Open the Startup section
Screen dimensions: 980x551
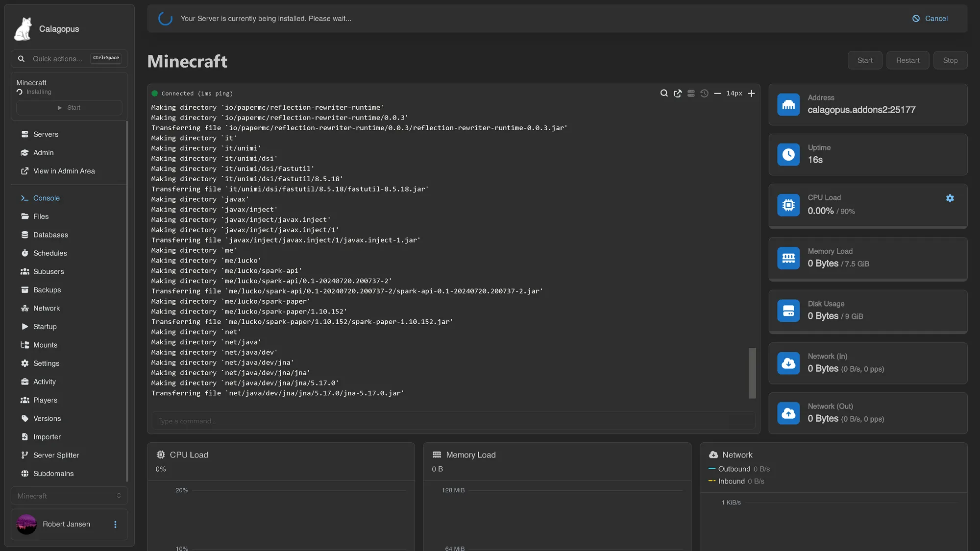point(69,327)
